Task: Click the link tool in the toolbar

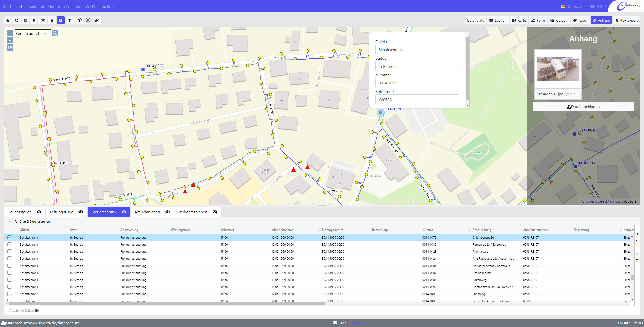Action: click(97, 20)
